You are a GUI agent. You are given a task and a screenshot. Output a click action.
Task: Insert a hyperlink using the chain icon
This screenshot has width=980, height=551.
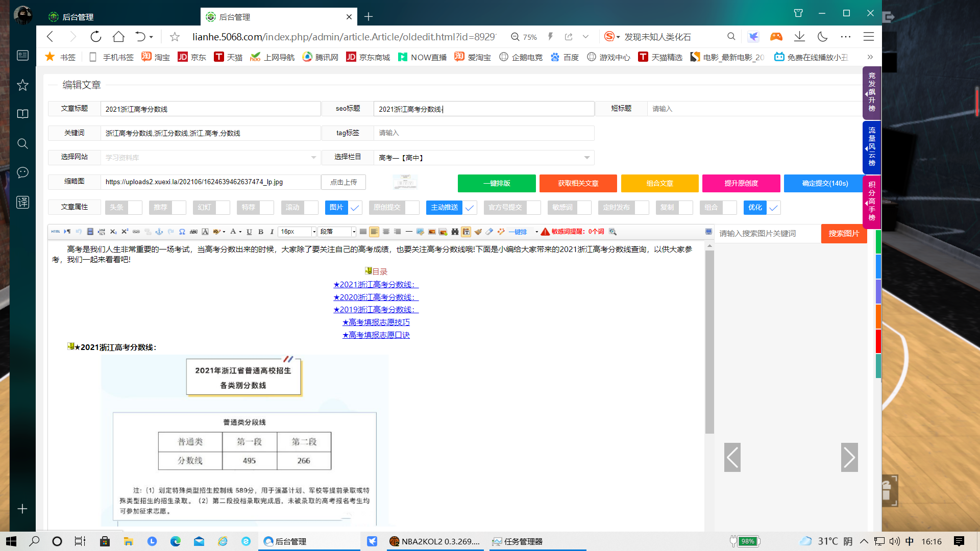(x=136, y=232)
